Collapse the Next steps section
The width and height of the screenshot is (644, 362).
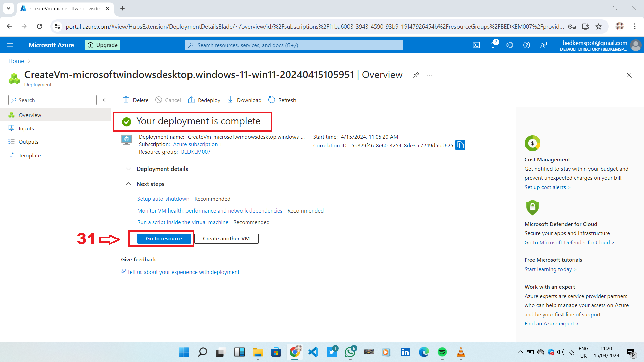[128, 184]
